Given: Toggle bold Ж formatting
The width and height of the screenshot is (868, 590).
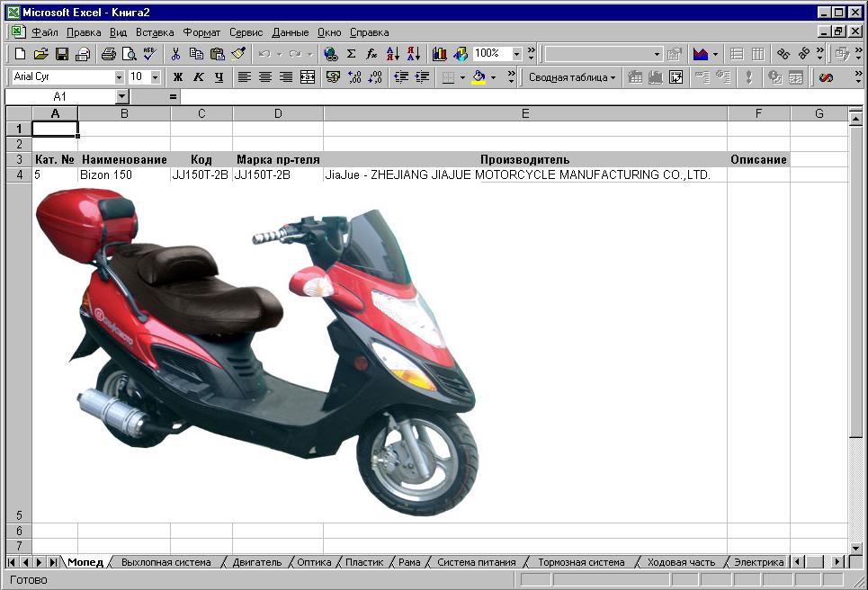Looking at the screenshot, I should 178,77.
